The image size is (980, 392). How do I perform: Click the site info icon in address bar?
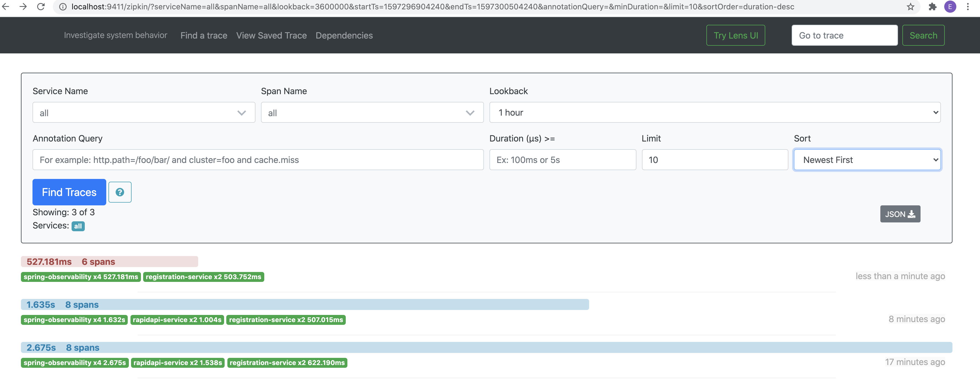coord(63,7)
